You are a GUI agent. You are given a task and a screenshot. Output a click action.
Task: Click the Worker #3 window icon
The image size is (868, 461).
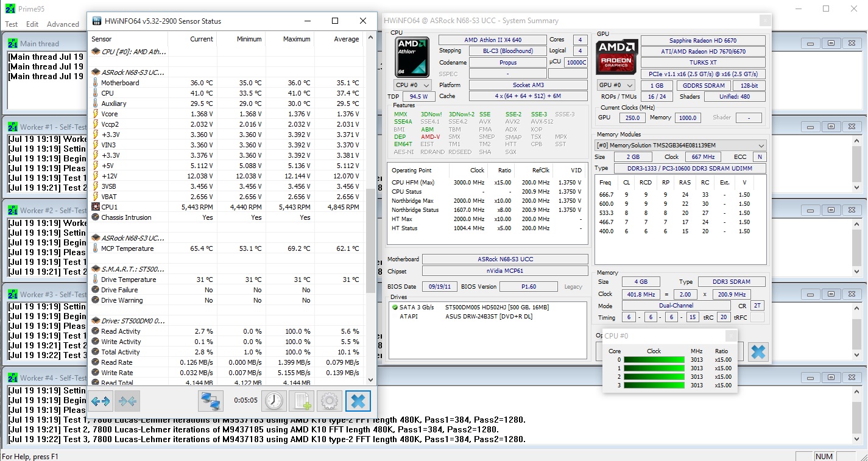[13, 294]
